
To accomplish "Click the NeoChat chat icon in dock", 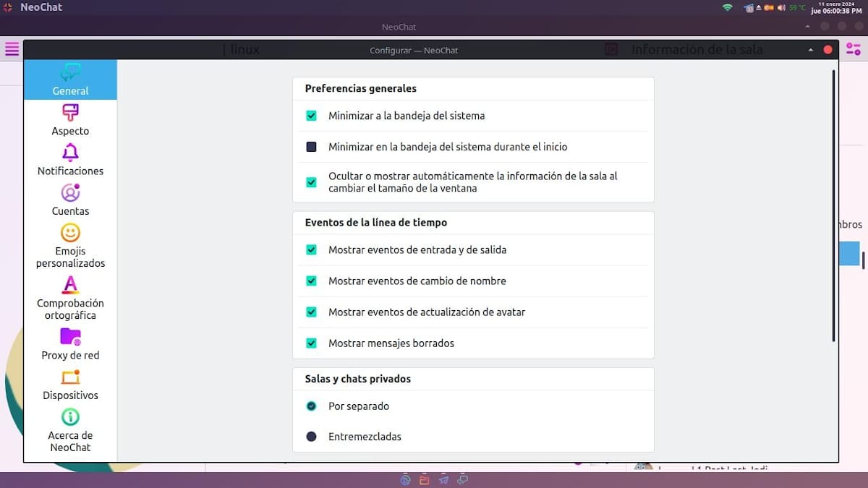I will click(463, 479).
